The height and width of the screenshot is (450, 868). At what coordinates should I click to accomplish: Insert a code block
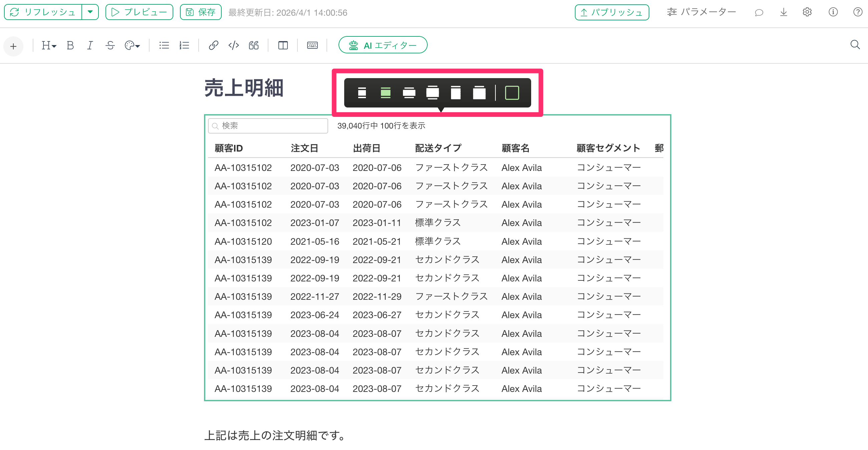coord(233,45)
